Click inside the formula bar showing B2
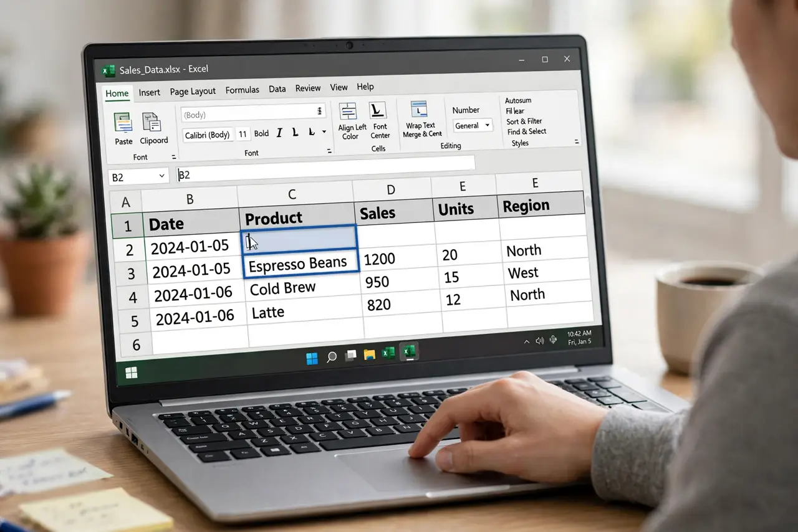The image size is (798, 532). [325, 169]
